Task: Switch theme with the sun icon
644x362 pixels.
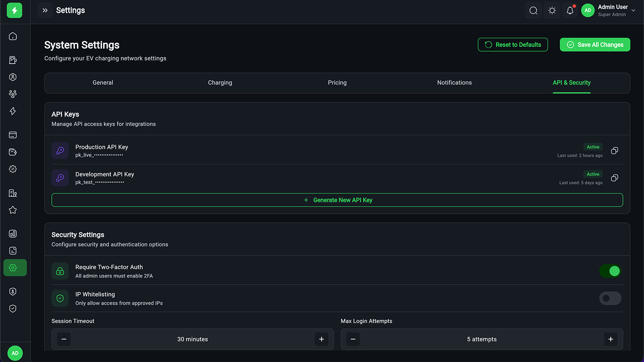Action: pyautogui.click(x=552, y=11)
